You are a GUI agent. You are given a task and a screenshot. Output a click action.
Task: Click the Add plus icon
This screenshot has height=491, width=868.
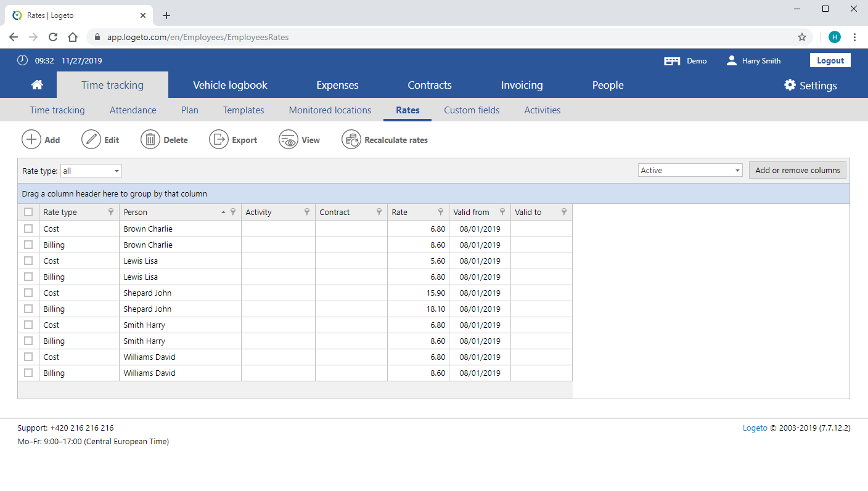point(31,140)
